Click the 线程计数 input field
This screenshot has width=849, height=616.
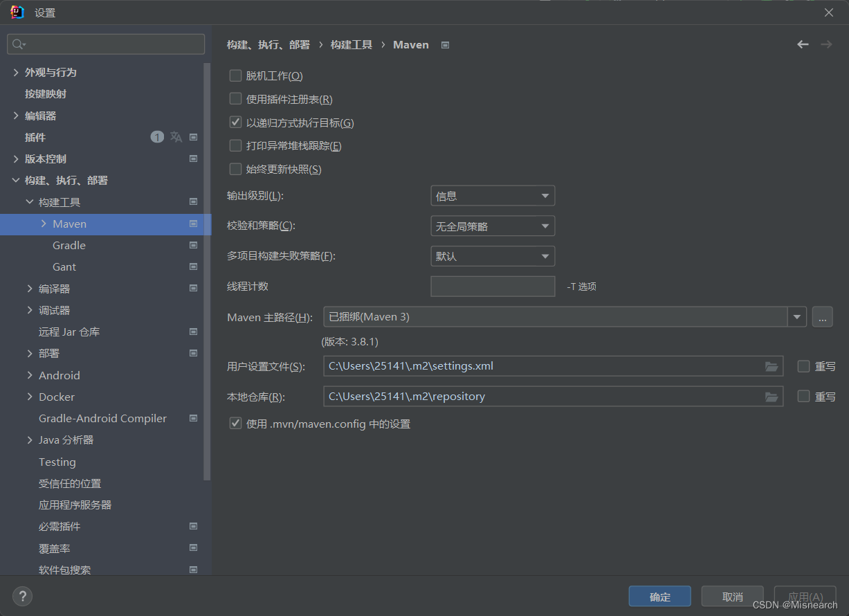pyautogui.click(x=493, y=287)
